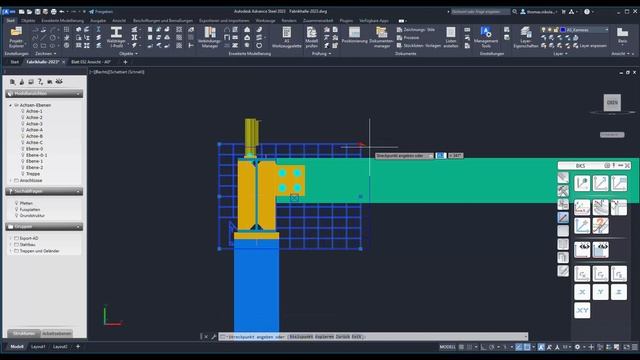Viewport: 640px width, 360px height.
Task: Expand the Stahlbau group
Action: 11,244
